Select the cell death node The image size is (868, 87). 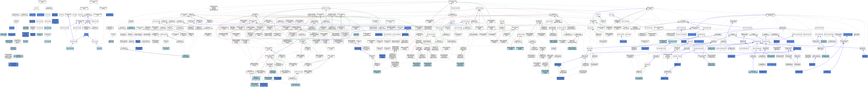click(x=502, y=21)
